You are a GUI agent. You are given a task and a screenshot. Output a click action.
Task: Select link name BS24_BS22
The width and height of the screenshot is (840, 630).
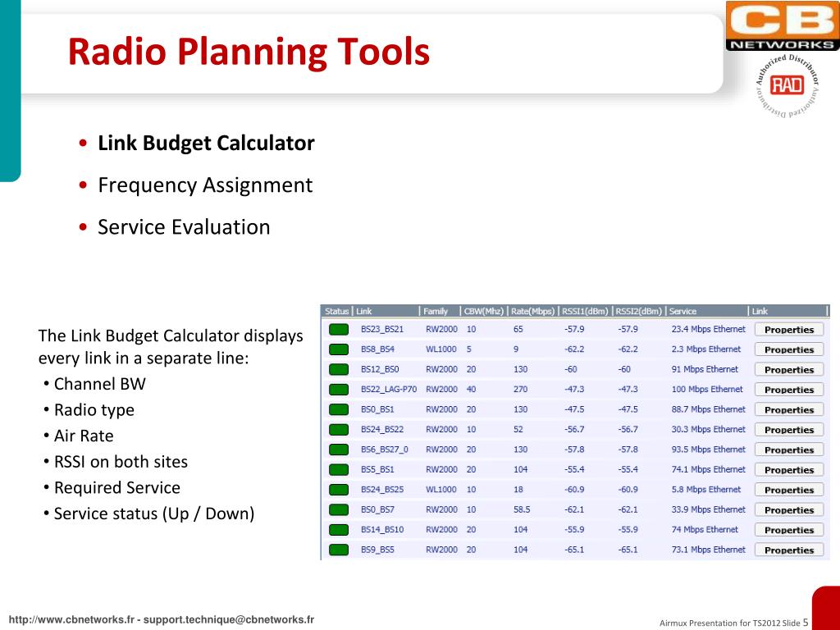(x=382, y=429)
